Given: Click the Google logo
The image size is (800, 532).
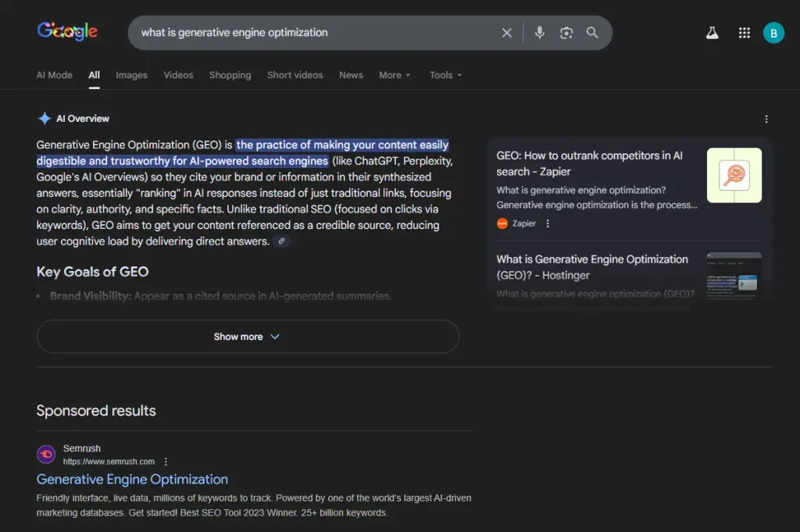Looking at the screenshot, I should pyautogui.click(x=67, y=32).
